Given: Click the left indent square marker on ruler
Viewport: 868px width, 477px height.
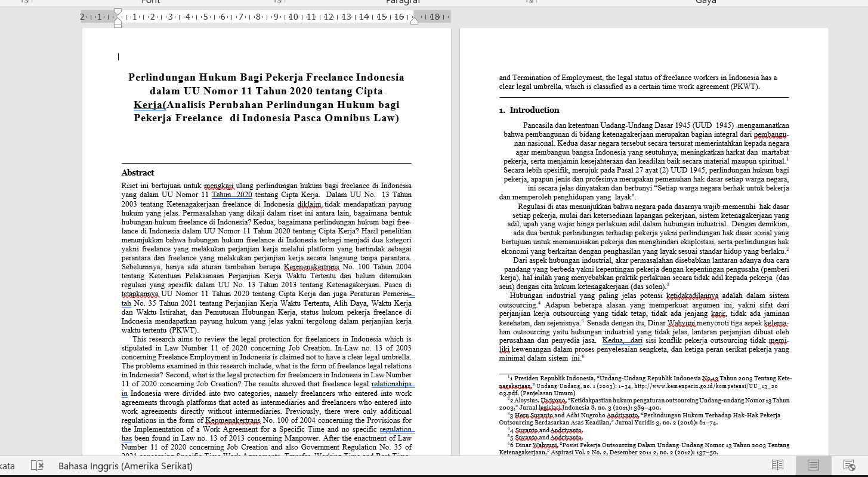Looking at the screenshot, I should point(118,26).
